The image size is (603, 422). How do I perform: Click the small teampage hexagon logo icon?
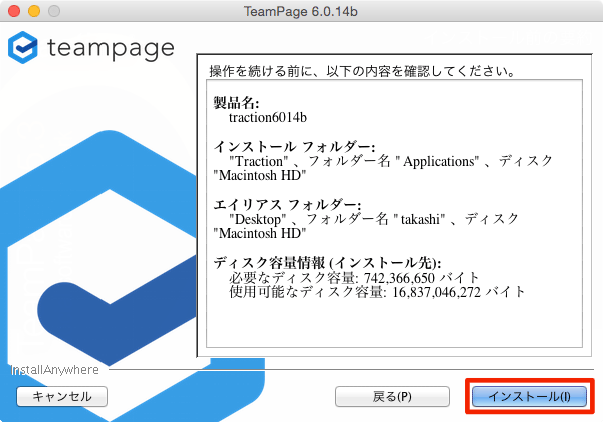point(23,48)
